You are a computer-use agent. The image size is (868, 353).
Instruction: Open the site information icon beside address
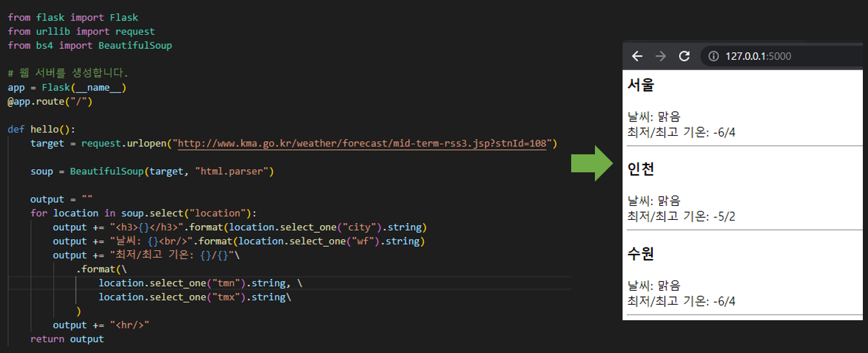coord(713,57)
